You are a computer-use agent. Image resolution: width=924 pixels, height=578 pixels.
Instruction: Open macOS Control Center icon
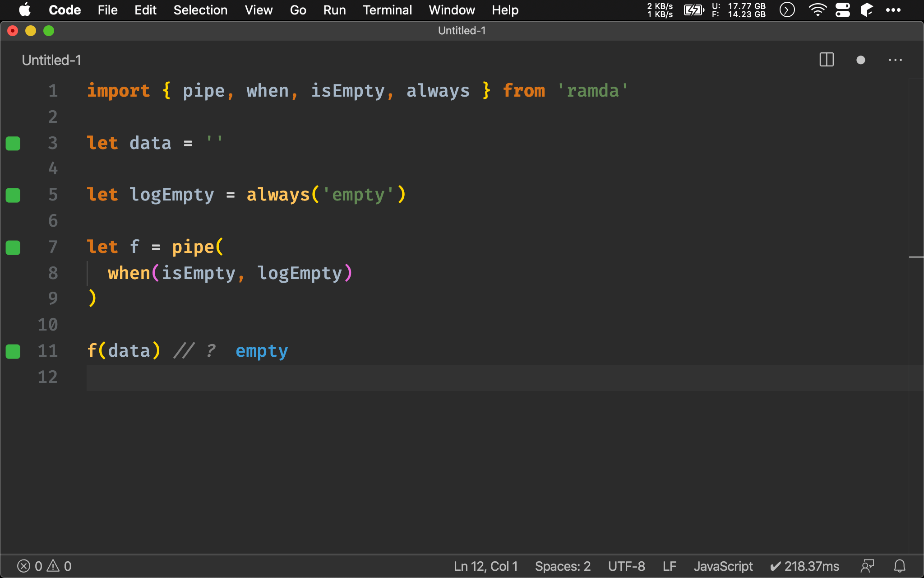pyautogui.click(x=842, y=10)
